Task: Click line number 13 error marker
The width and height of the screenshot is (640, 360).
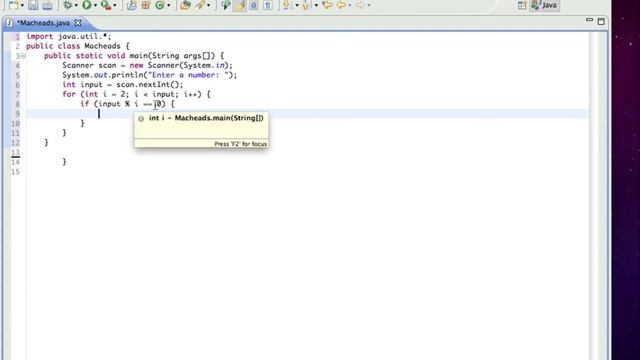Action: [15, 153]
